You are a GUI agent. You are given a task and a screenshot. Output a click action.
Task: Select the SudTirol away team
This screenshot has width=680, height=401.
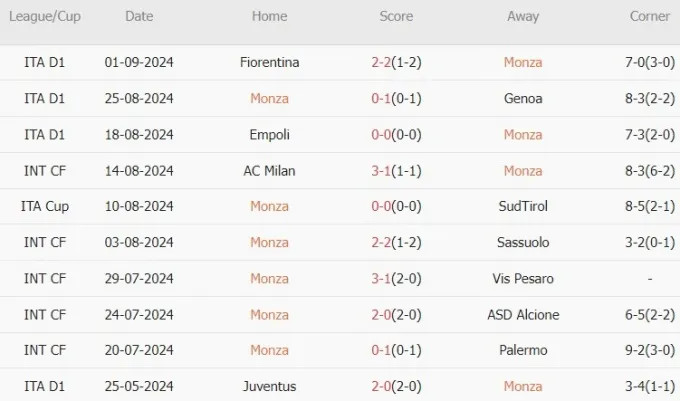523,206
